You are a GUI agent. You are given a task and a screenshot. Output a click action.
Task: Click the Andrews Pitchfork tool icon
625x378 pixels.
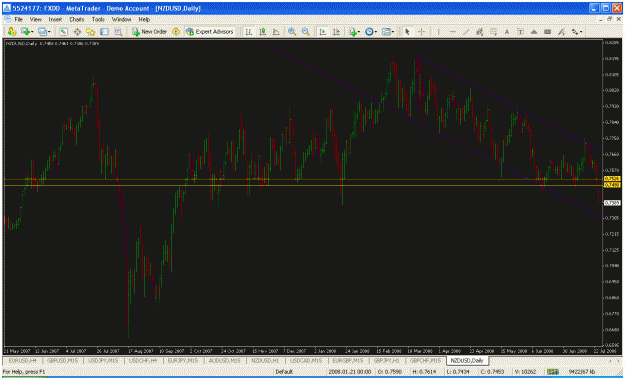pyautogui.click(x=561, y=32)
